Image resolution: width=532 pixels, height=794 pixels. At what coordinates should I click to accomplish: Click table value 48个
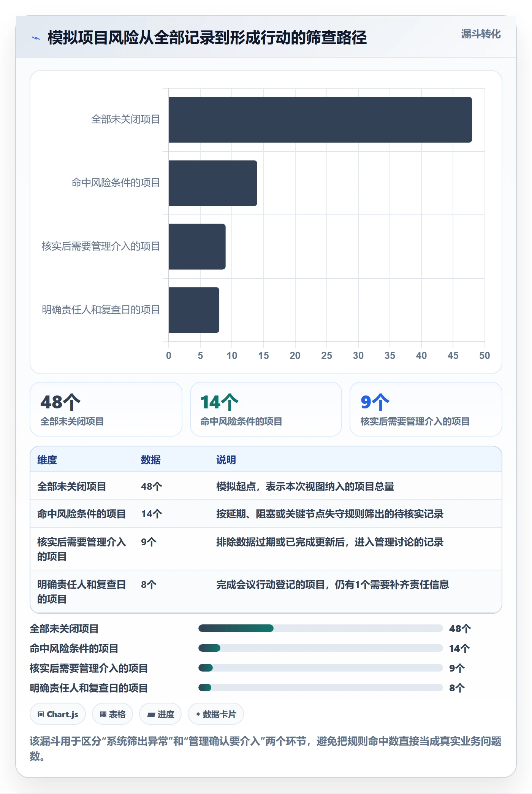pos(152,486)
